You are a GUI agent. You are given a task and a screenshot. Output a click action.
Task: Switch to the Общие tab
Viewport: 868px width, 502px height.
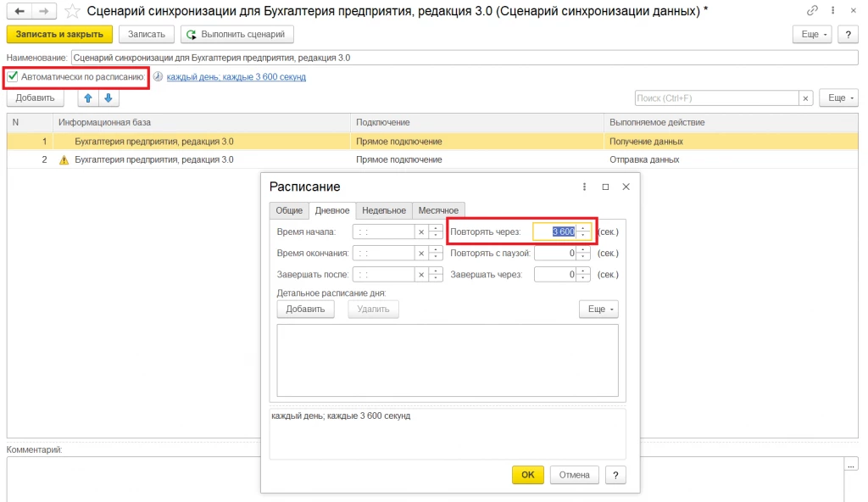point(289,210)
